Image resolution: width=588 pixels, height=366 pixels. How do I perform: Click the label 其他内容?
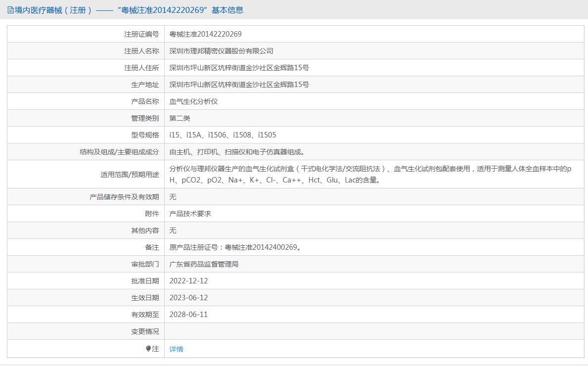[x=145, y=230]
